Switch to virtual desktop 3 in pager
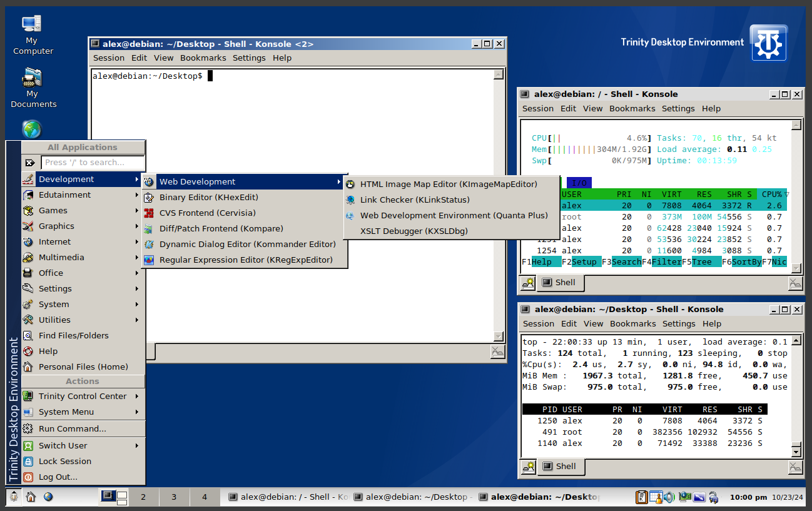Viewport: 812px width, 511px height. 174,497
